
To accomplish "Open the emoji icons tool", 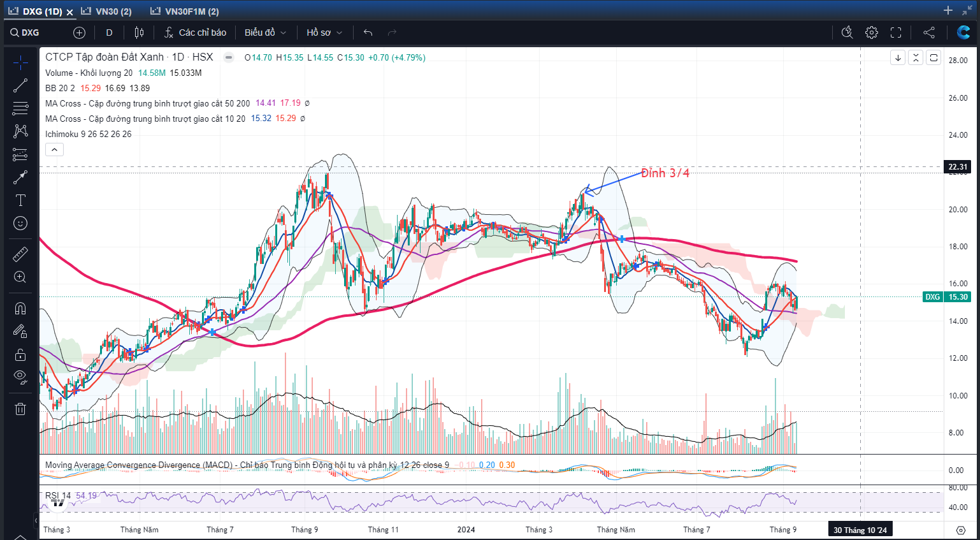I will click(20, 223).
